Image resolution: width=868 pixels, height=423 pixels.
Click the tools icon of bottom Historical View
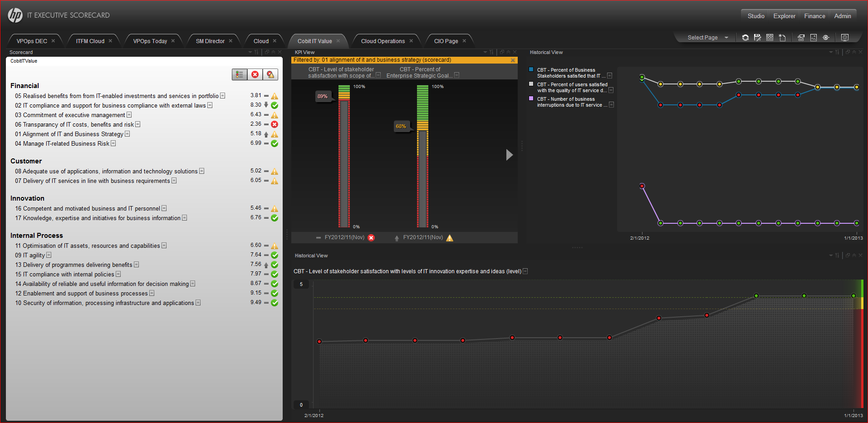[x=837, y=256]
